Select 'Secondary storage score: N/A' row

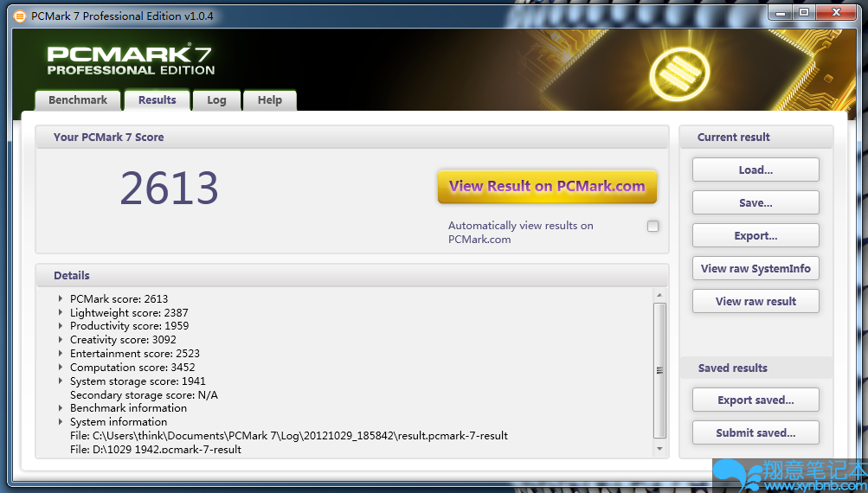click(x=144, y=394)
